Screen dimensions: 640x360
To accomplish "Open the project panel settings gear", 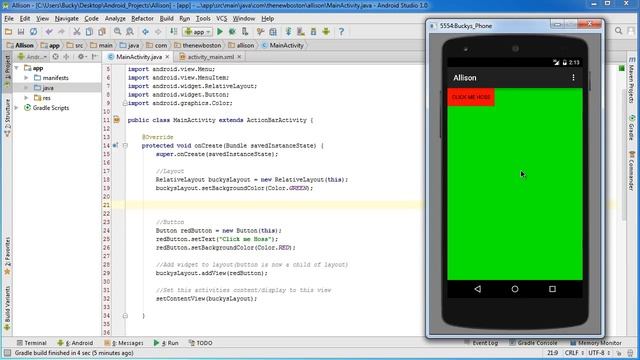I will [x=81, y=57].
